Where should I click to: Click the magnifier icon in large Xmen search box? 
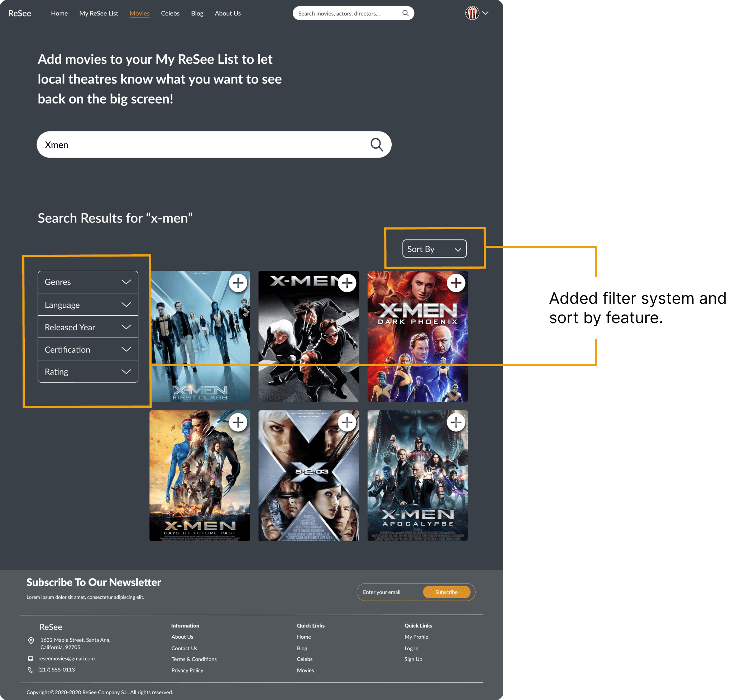coord(377,145)
